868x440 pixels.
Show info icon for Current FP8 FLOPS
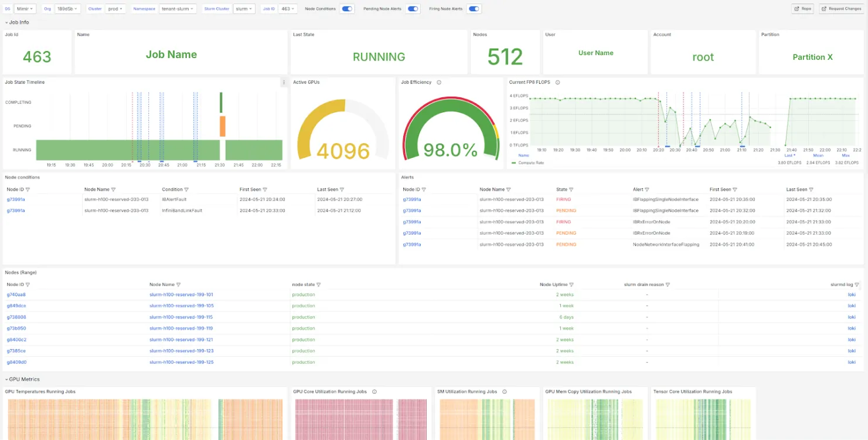click(x=557, y=82)
